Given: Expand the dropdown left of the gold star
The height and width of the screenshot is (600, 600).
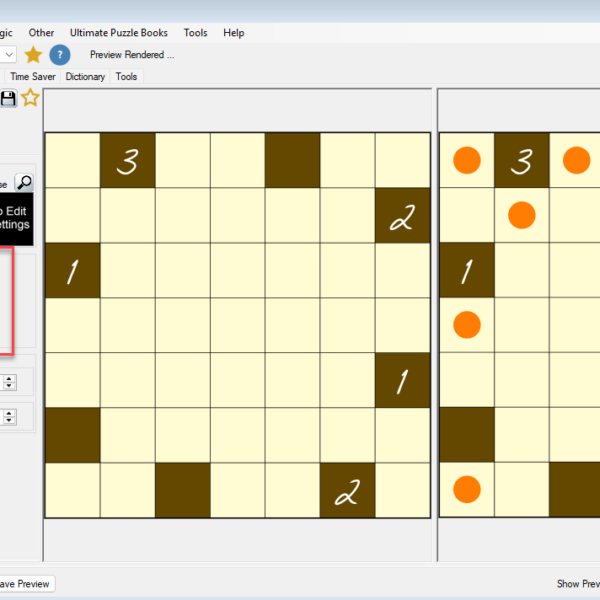Looking at the screenshot, I should coord(8,54).
